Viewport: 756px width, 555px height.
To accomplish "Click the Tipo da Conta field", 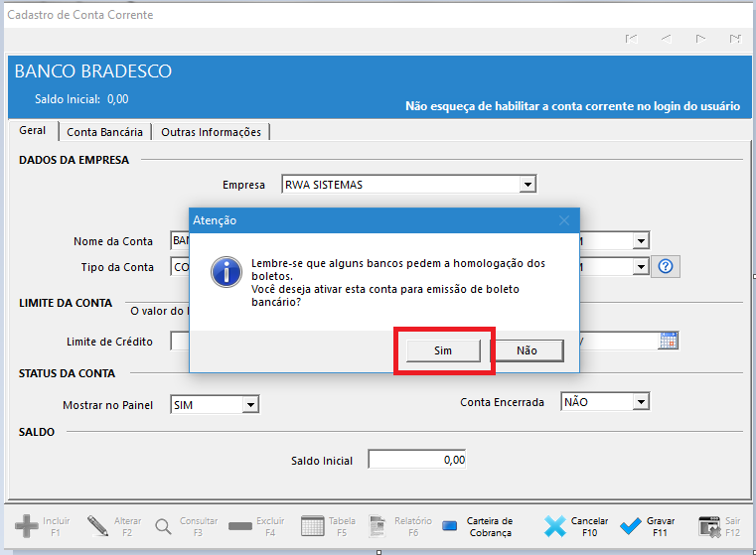I will (x=180, y=267).
